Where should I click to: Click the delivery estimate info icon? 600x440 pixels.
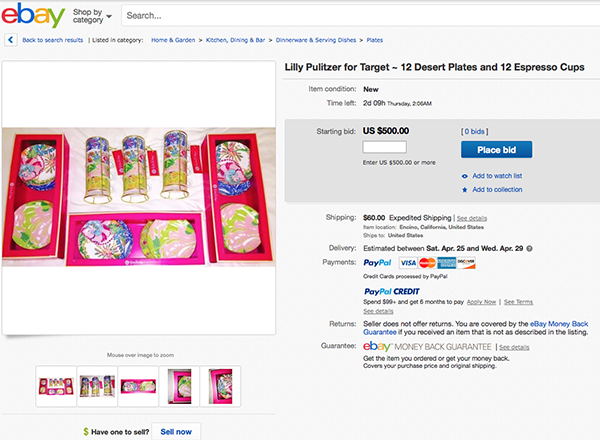529,247
